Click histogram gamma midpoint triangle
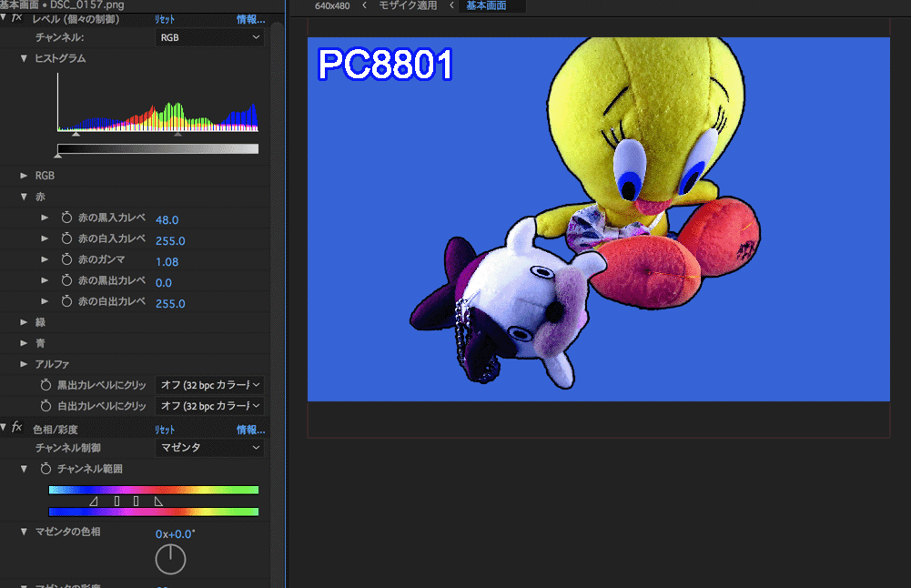 pyautogui.click(x=177, y=134)
